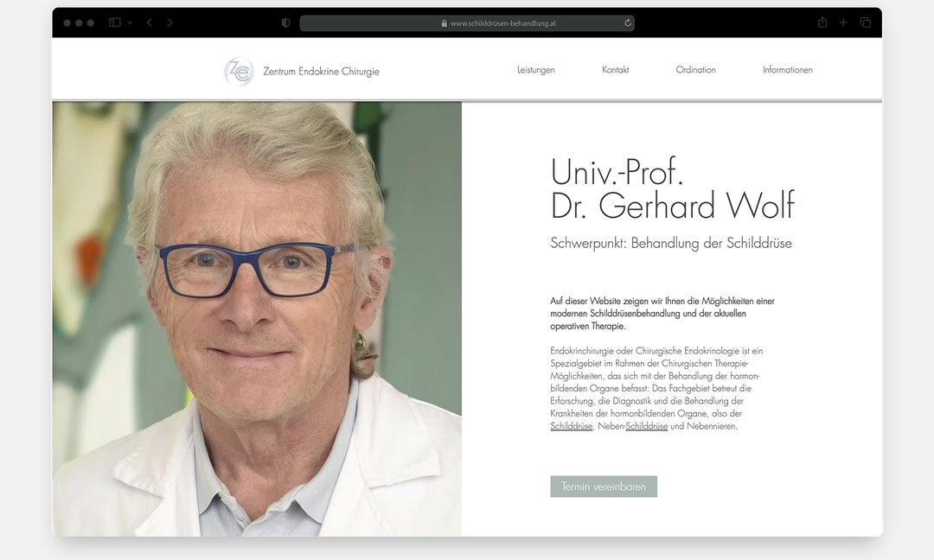Click the lock icon in address bar
Screen dimensions: 934x560
pyautogui.click(x=445, y=23)
